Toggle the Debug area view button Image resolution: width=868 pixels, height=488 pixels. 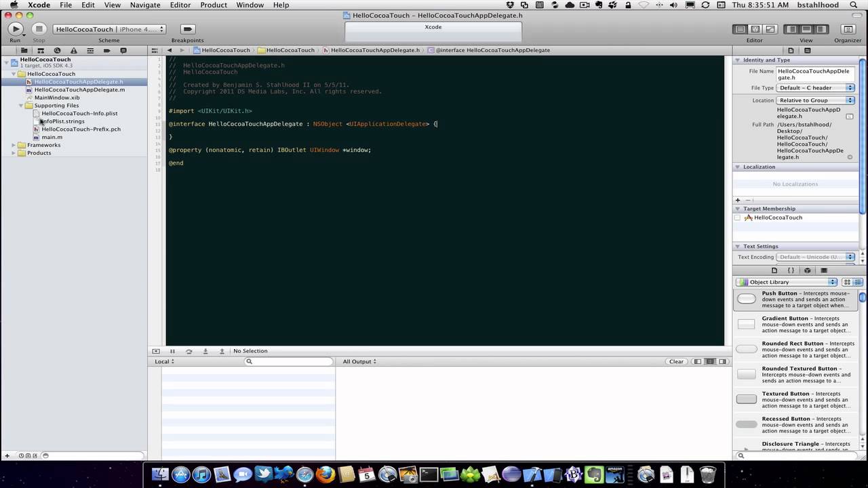[x=806, y=29]
